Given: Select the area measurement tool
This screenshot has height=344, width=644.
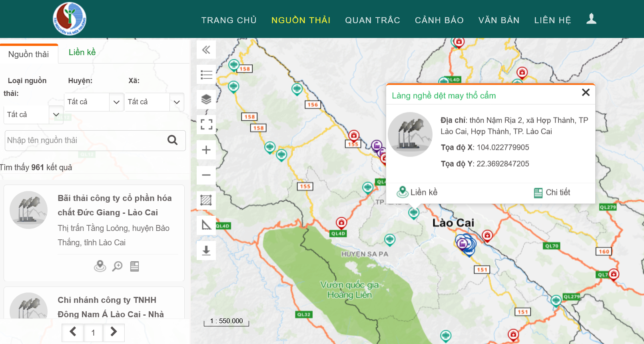Looking at the screenshot, I should point(206,200).
